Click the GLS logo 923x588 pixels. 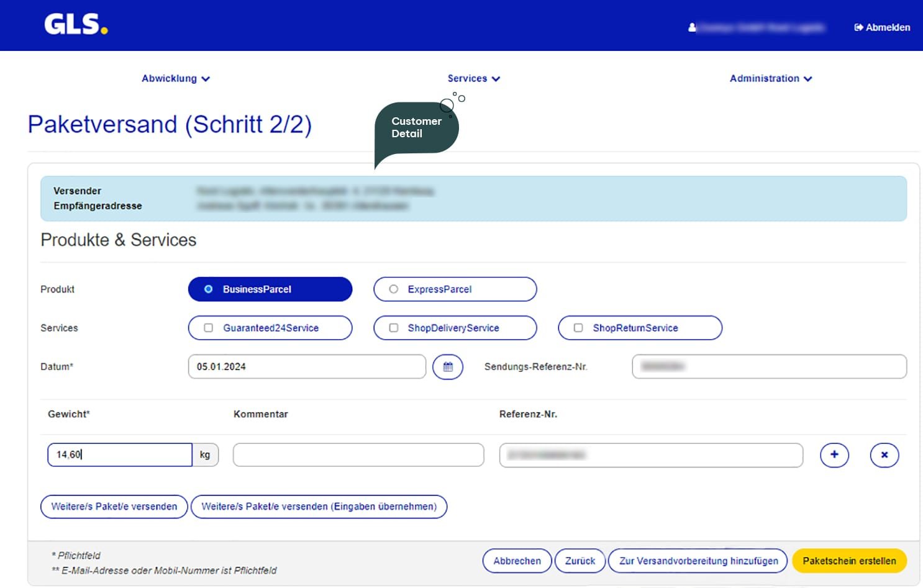pos(76,25)
